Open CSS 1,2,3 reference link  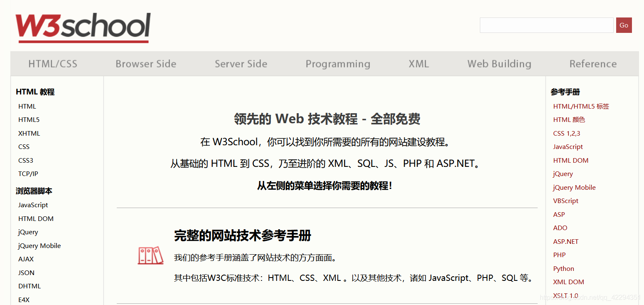[566, 133]
